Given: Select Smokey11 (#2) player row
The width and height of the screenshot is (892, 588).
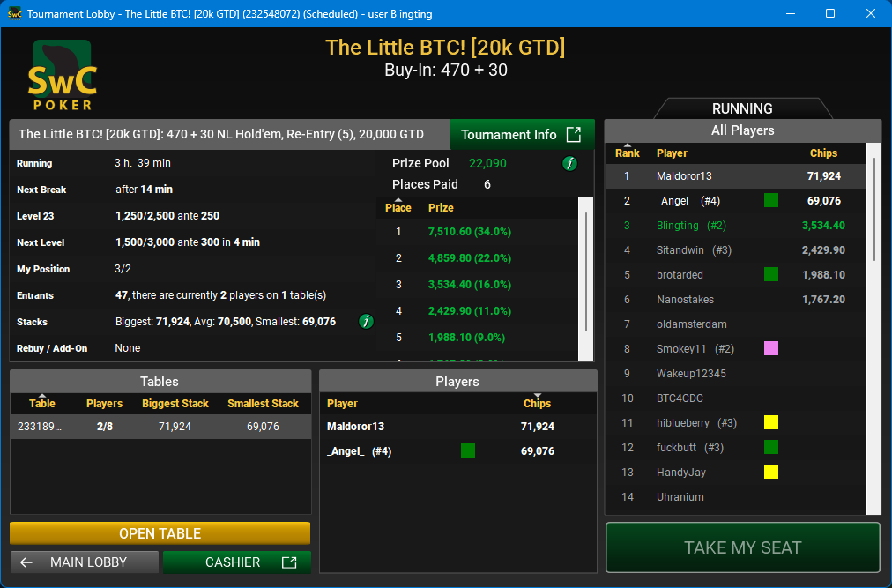Looking at the screenshot, I should [736, 348].
